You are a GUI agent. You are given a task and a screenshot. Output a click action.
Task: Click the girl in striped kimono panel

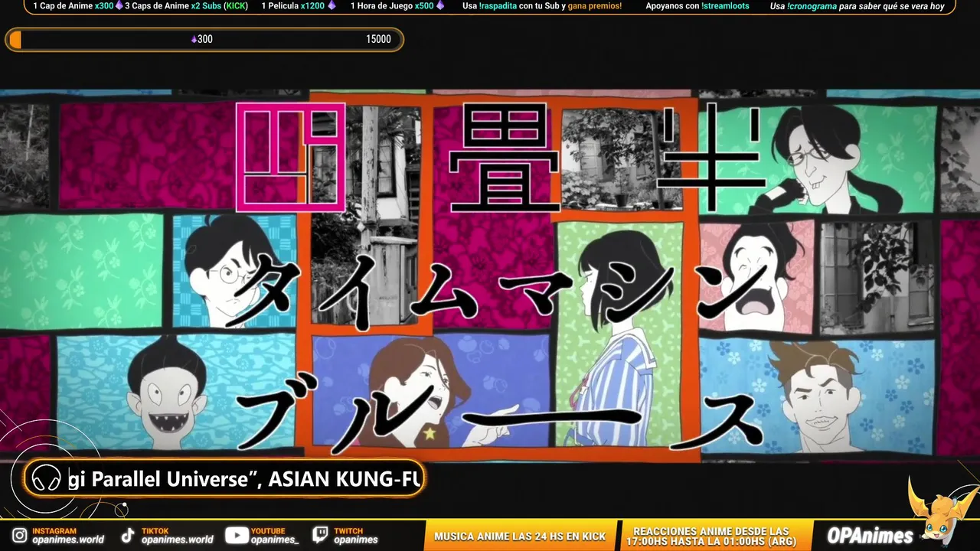619,334
